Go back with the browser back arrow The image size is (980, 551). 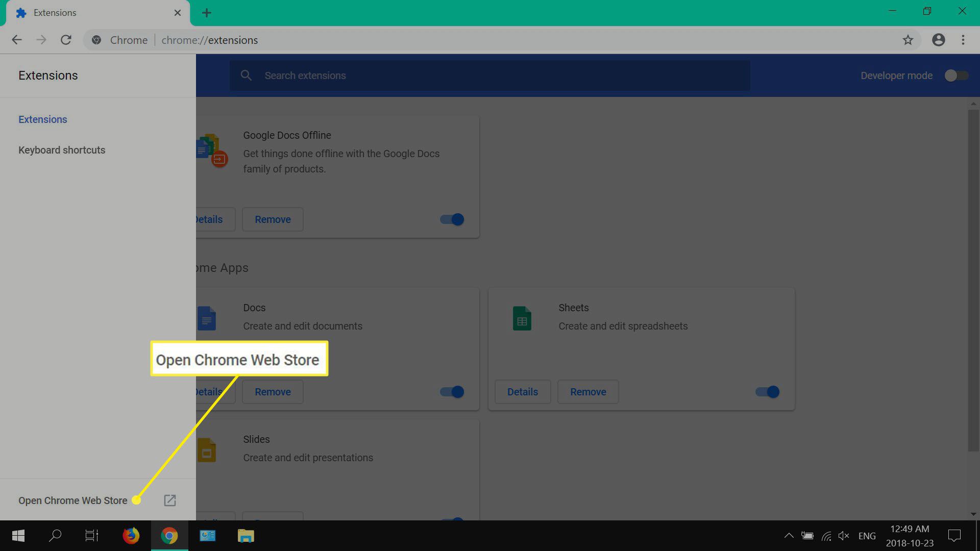tap(17, 40)
